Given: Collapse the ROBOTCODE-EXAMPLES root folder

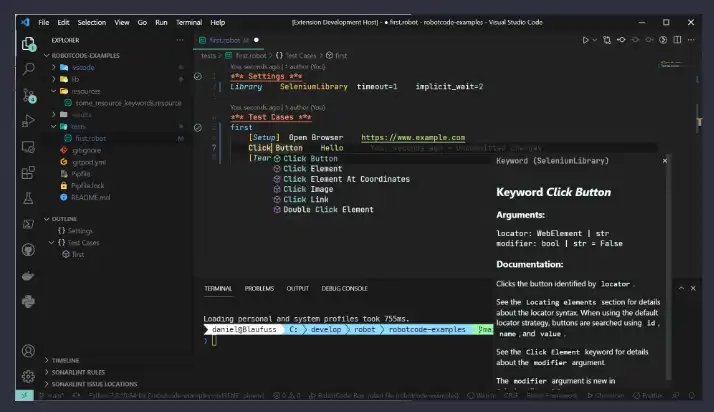Looking at the screenshot, I should tap(46, 56).
